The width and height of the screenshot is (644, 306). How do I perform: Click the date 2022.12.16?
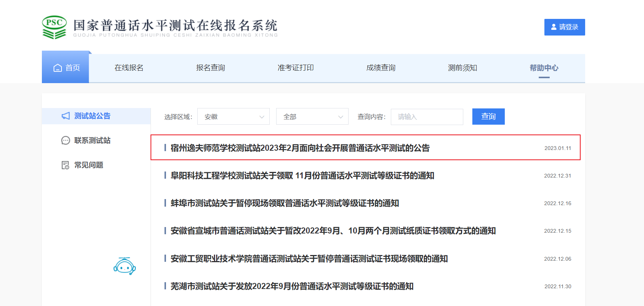558,203
